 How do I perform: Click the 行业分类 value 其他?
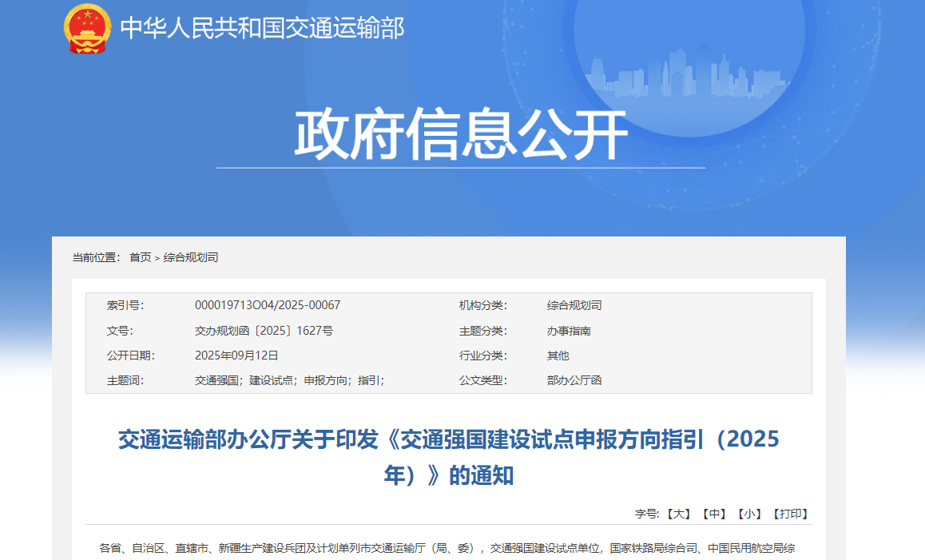point(558,355)
